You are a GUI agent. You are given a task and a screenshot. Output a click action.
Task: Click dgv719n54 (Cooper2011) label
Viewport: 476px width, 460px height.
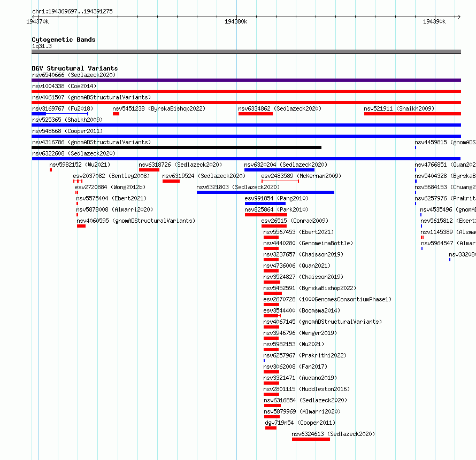(x=300, y=423)
